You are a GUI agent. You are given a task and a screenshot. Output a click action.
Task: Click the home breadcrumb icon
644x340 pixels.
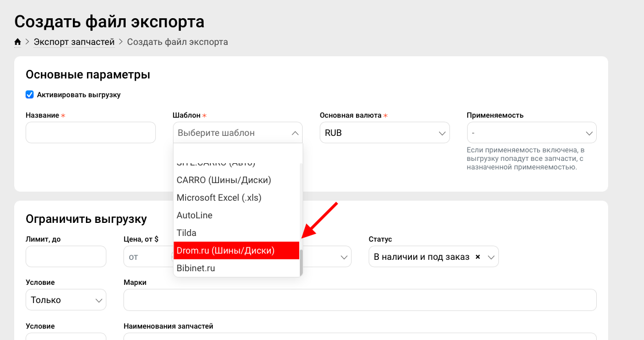pos(18,42)
